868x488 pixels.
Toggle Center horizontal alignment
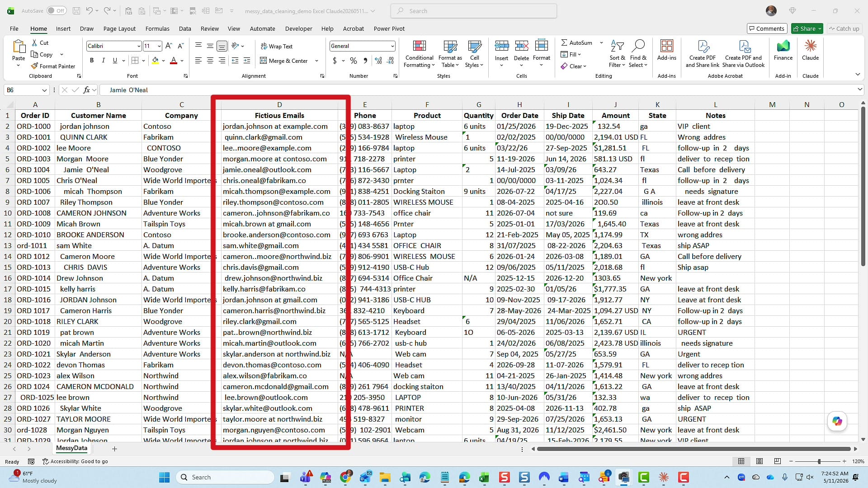210,61
